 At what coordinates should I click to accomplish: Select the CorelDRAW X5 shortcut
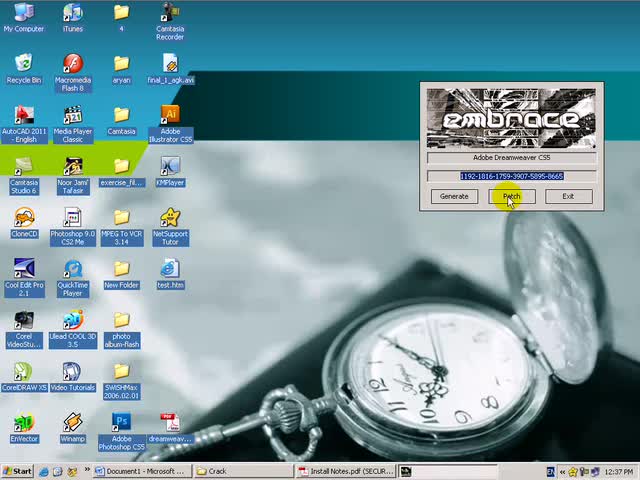24,377
